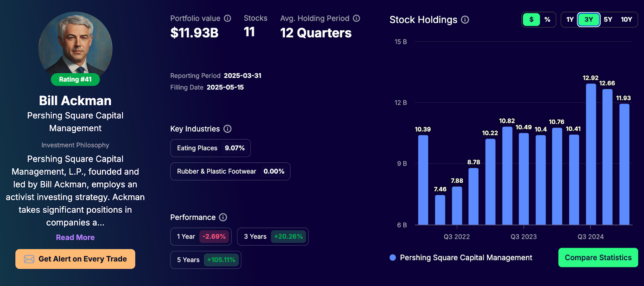Click the 12 Quarters holding period value
The height and width of the screenshot is (286, 644).
coord(316,33)
